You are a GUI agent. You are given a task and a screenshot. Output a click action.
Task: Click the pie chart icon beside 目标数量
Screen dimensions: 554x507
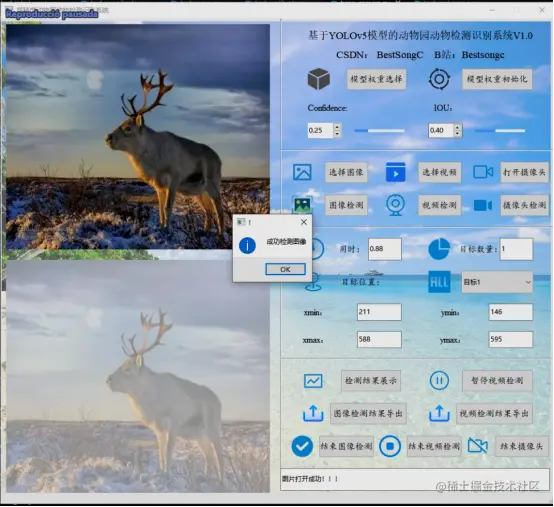coord(439,249)
